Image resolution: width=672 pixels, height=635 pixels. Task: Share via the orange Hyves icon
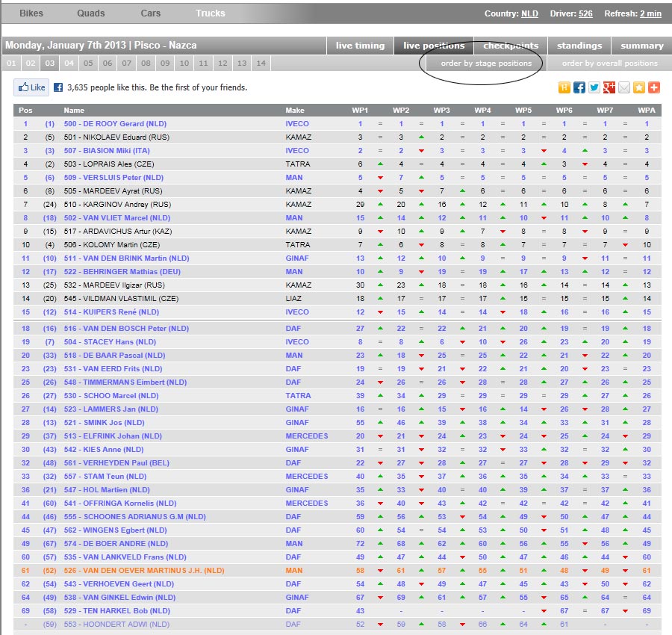(x=564, y=87)
